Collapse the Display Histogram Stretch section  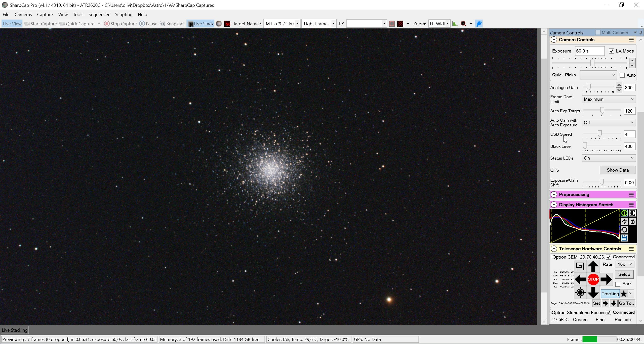point(554,205)
